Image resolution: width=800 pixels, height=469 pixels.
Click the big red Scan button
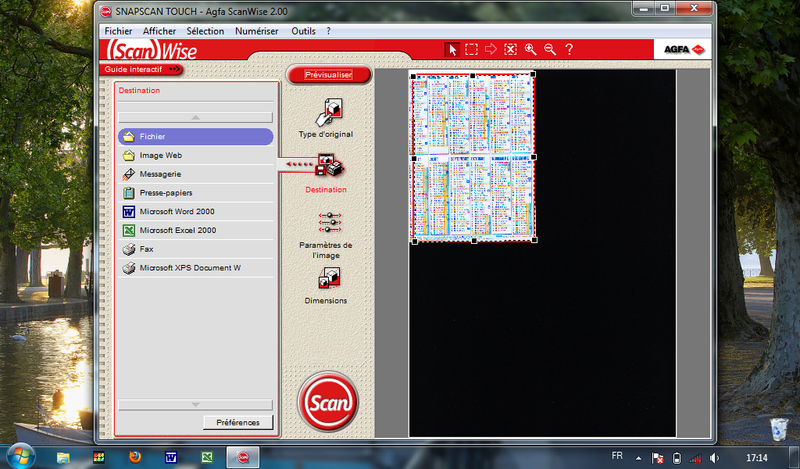tap(328, 402)
